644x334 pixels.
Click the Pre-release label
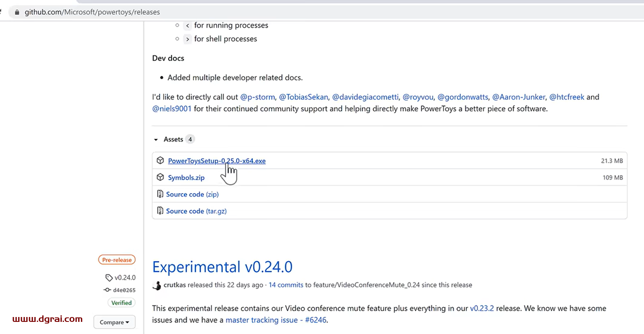pyautogui.click(x=117, y=260)
